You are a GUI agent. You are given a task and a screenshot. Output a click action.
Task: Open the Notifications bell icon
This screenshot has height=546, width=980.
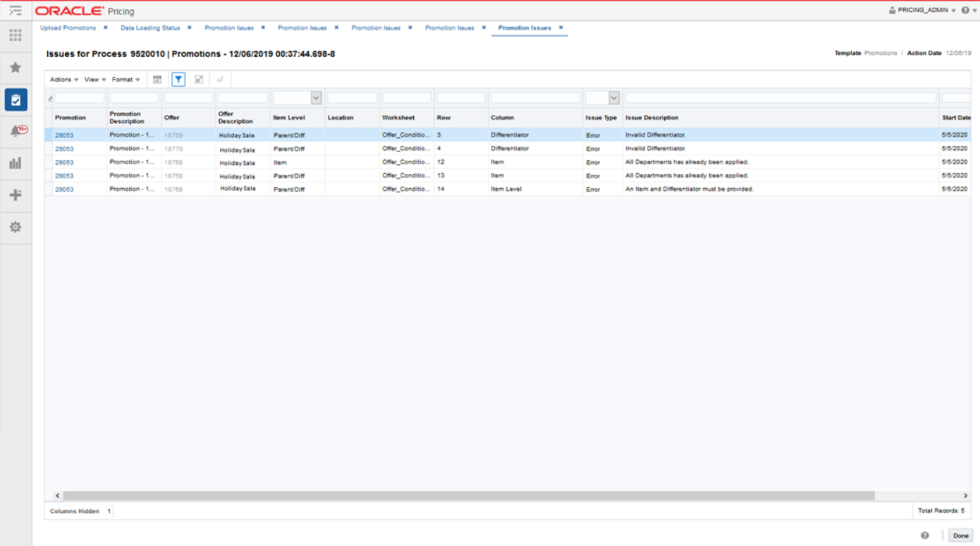(x=17, y=131)
